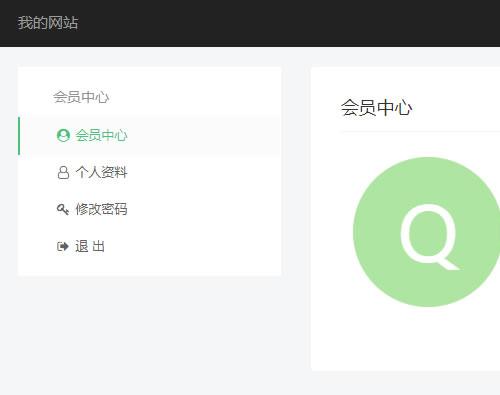This screenshot has height=395, width=500.
Task: Click highlighted row space right of active 会员中心
Action: coord(203,136)
